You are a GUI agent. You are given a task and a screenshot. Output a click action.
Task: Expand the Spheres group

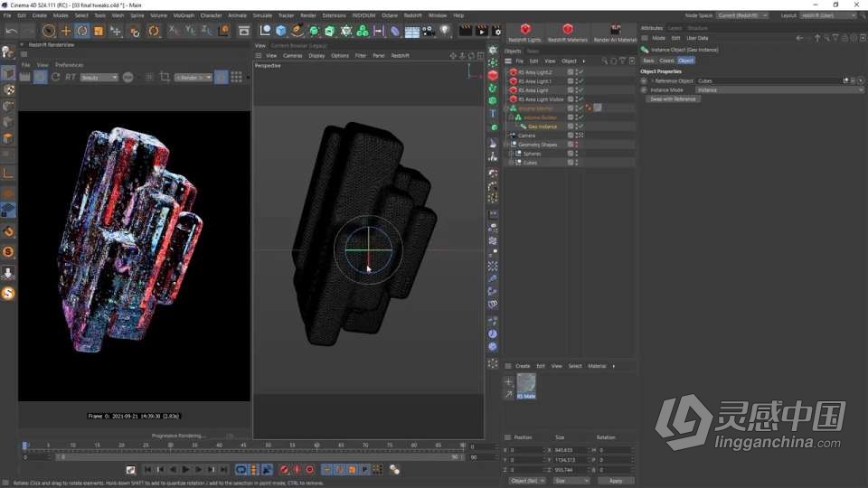click(x=512, y=154)
